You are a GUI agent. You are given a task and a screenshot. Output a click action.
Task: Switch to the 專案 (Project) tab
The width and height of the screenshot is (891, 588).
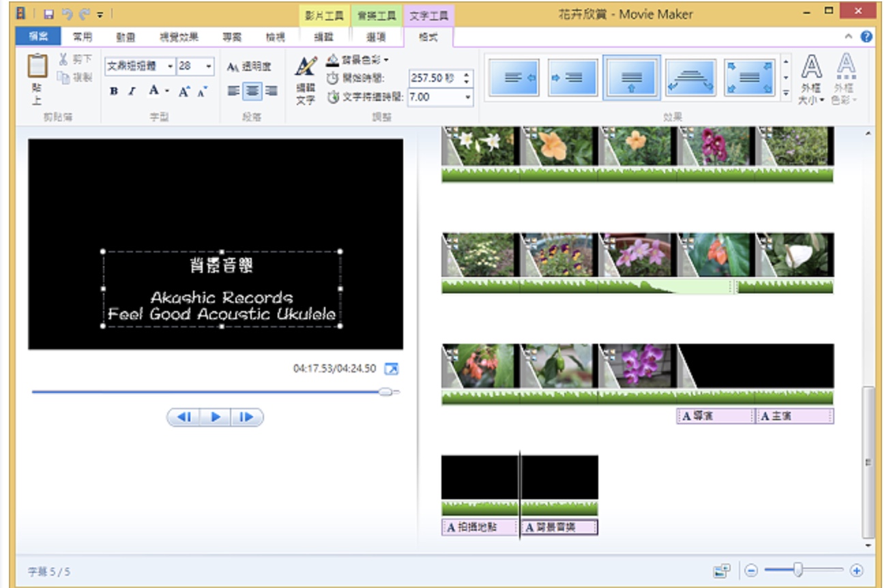[x=232, y=37]
